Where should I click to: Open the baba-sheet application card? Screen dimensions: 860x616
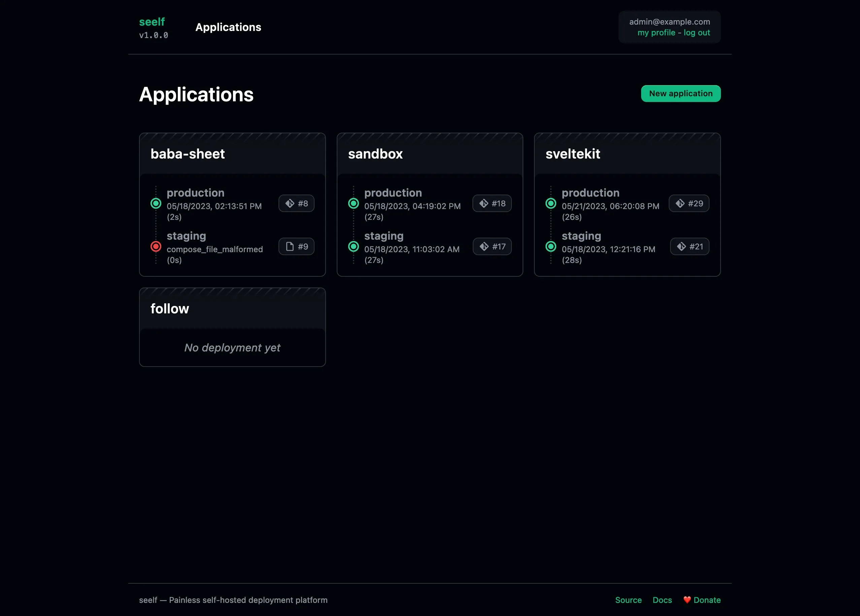pyautogui.click(x=188, y=153)
